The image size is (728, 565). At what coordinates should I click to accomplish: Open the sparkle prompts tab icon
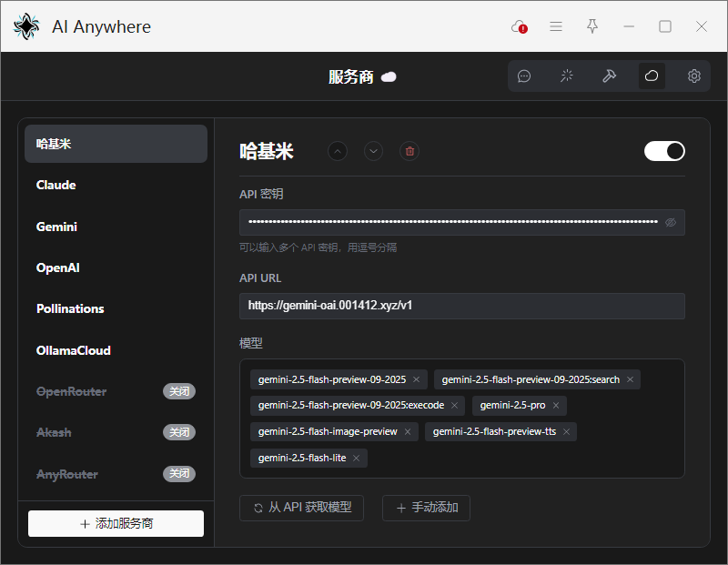[567, 76]
